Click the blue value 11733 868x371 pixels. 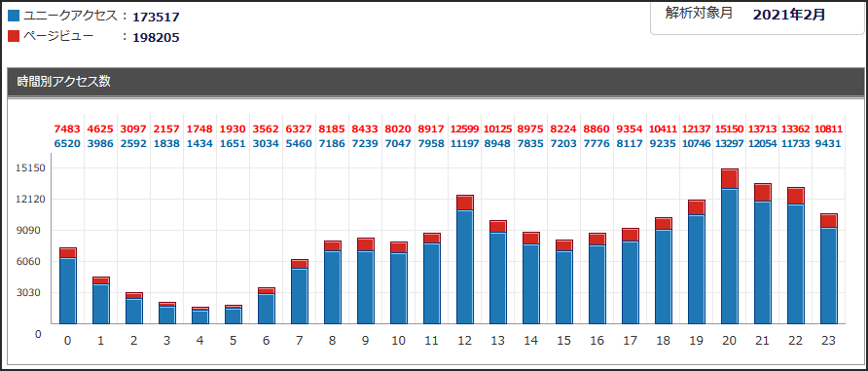[795, 143]
